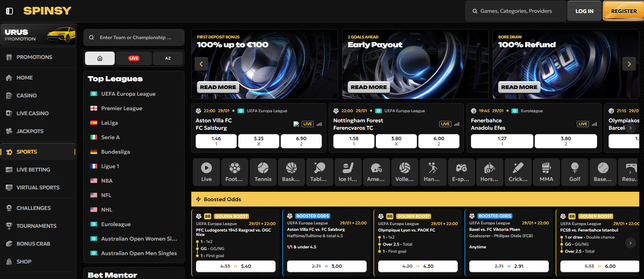Screen dimensions: 644x279
Task: Open statistics icon for Fenerbahce match
Action: point(594,124)
